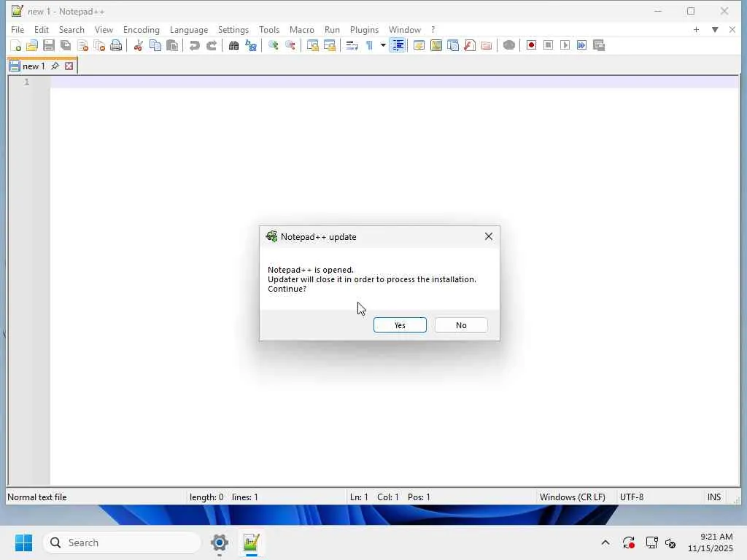Close the new 1 tab with red X
The height and width of the screenshot is (560, 747).
coord(69,66)
